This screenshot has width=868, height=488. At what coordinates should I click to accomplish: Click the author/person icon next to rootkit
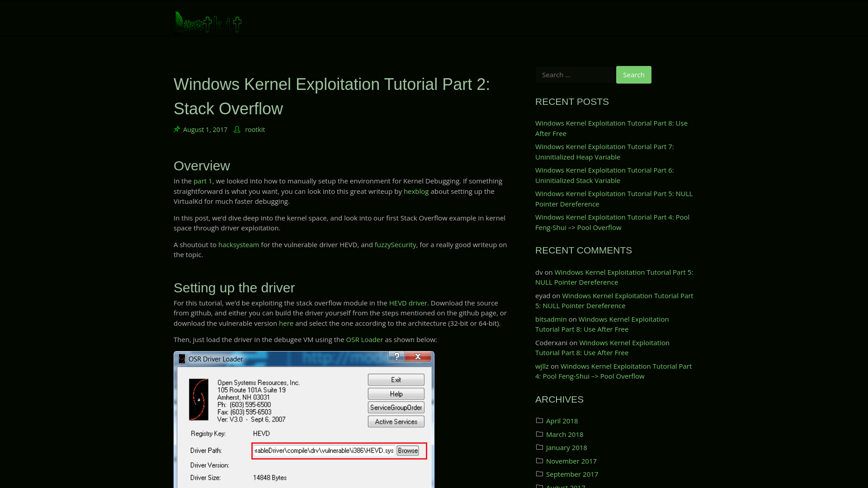237,129
